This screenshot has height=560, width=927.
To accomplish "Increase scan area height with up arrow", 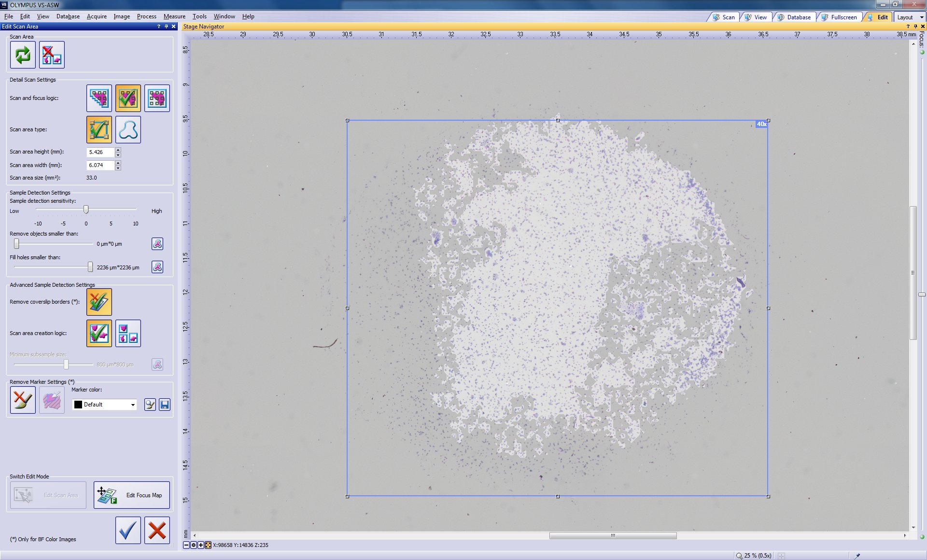I will 118,150.
